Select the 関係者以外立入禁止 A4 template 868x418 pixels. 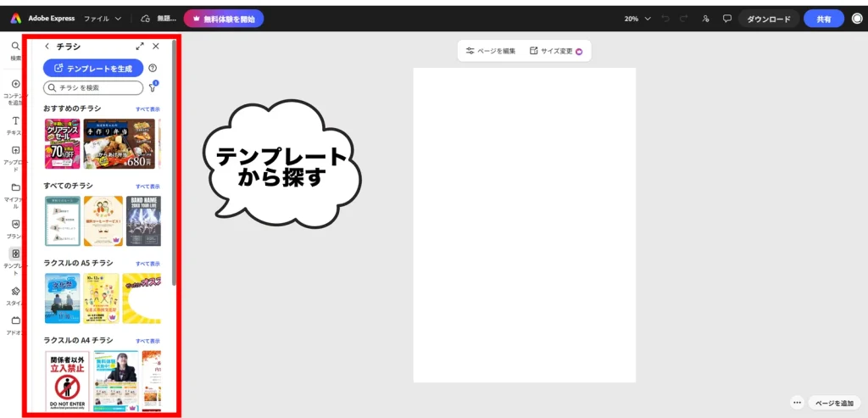[67, 381]
